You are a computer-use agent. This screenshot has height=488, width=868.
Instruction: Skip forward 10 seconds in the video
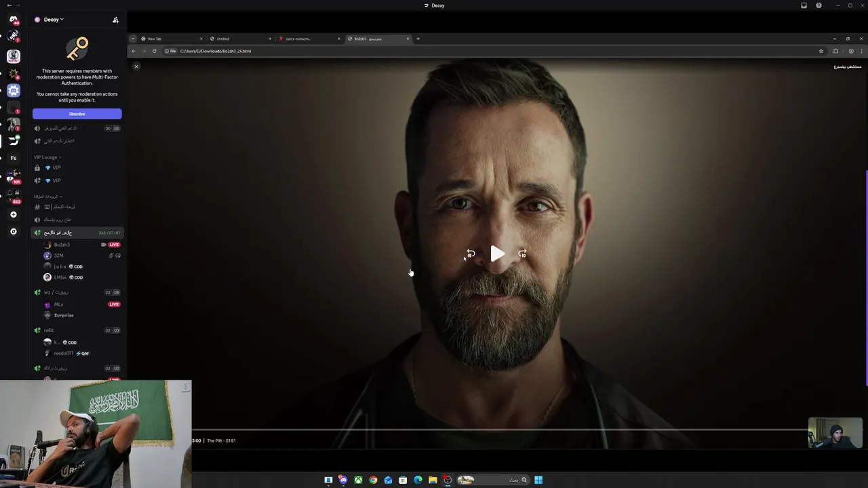[522, 254]
